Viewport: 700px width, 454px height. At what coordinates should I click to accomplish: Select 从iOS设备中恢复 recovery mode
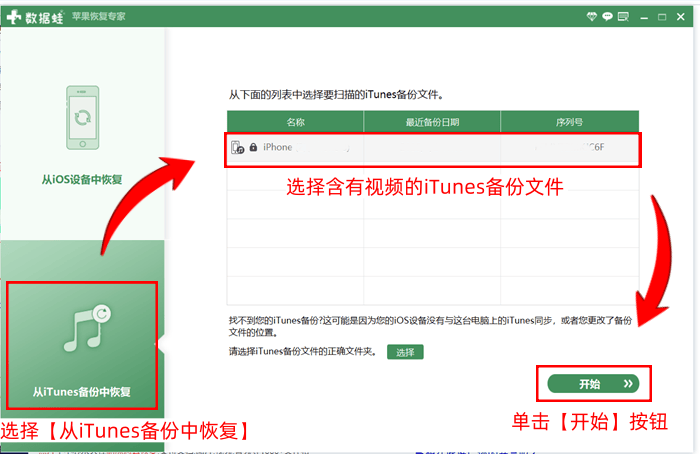click(x=82, y=134)
